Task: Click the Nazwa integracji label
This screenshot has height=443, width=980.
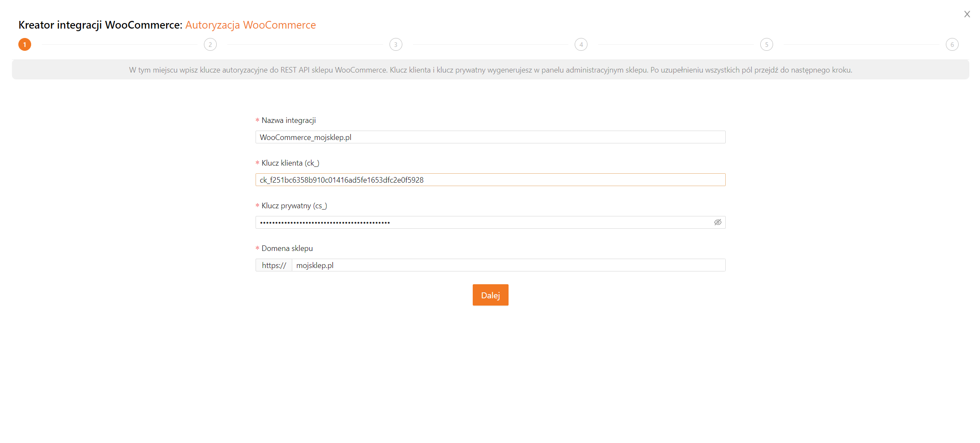Action: click(288, 120)
